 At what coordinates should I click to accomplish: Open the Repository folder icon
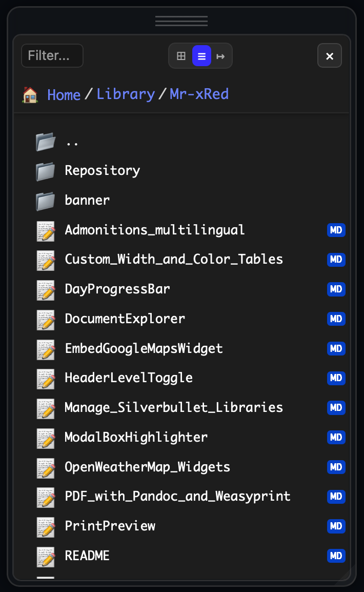pos(46,171)
